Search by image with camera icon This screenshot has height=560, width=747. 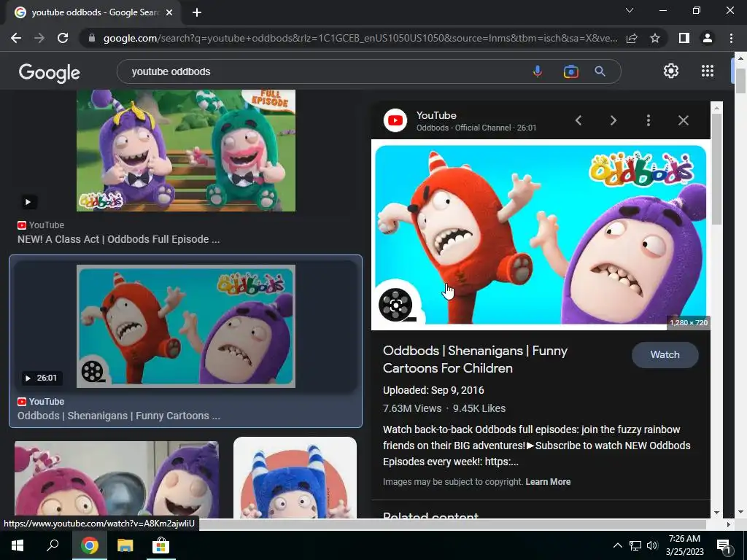point(570,71)
